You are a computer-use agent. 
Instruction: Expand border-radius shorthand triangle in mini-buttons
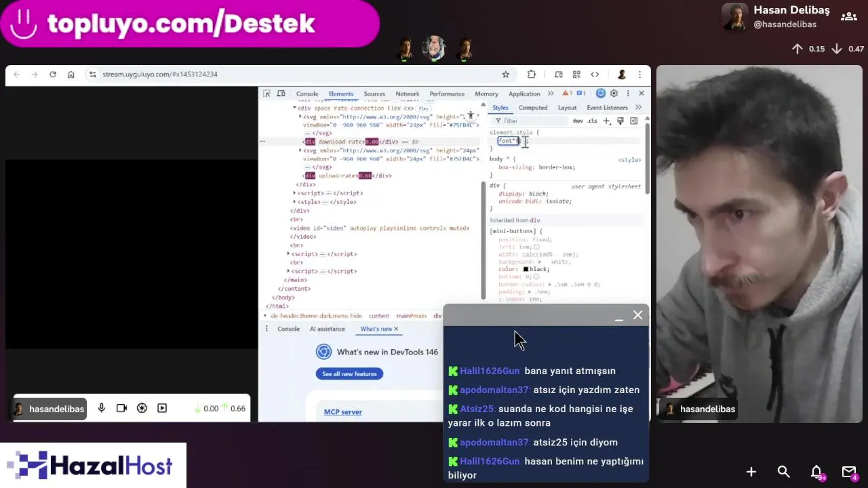point(550,284)
